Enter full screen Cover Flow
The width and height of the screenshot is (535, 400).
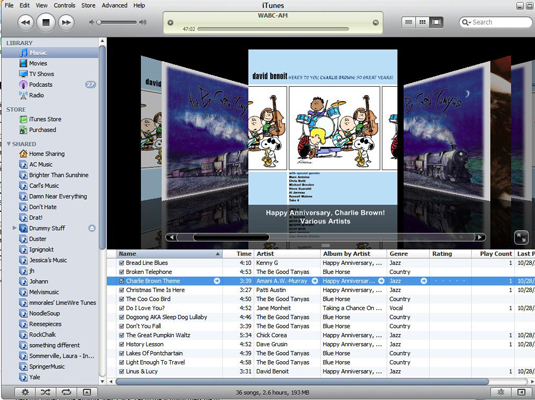(x=521, y=238)
